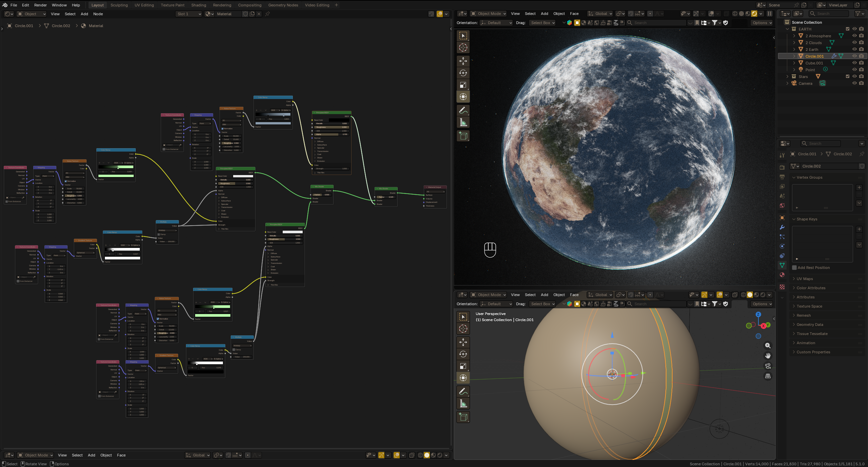Viewport: 868px width, 467px height.
Task: Switch to the Shading workspace tab
Action: (x=199, y=5)
